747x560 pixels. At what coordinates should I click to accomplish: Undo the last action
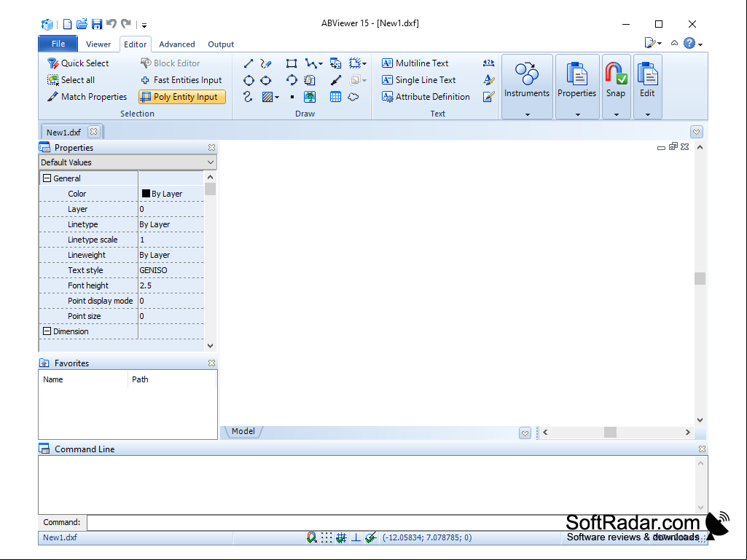[x=112, y=23]
